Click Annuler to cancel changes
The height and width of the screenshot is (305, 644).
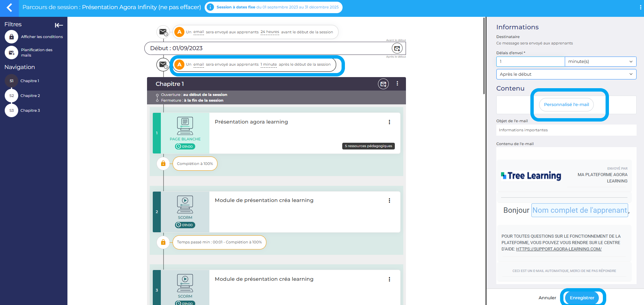(x=547, y=298)
